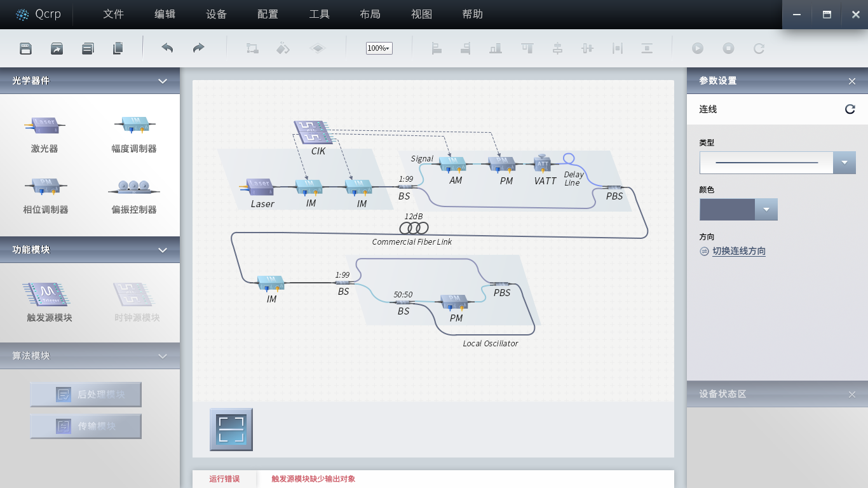Open the 编辑 menu
Image resolution: width=868 pixels, height=488 pixels.
165,14
